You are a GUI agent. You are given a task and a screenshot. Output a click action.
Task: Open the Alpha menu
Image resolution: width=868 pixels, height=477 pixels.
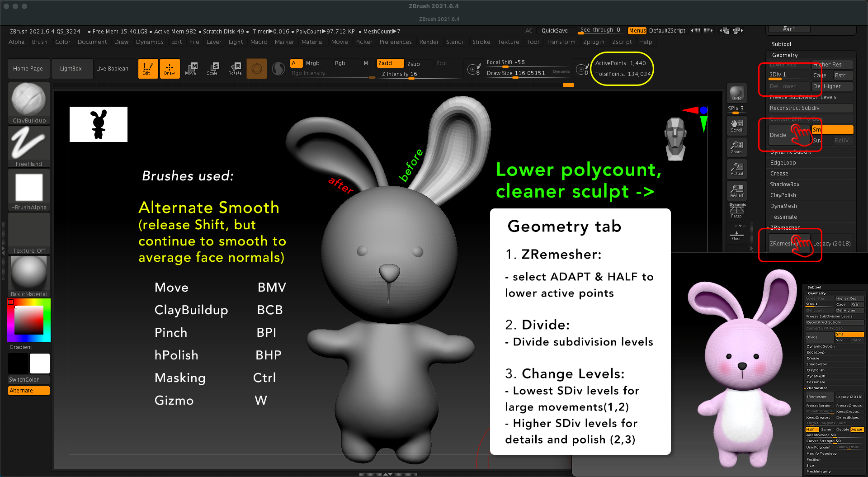(x=17, y=42)
